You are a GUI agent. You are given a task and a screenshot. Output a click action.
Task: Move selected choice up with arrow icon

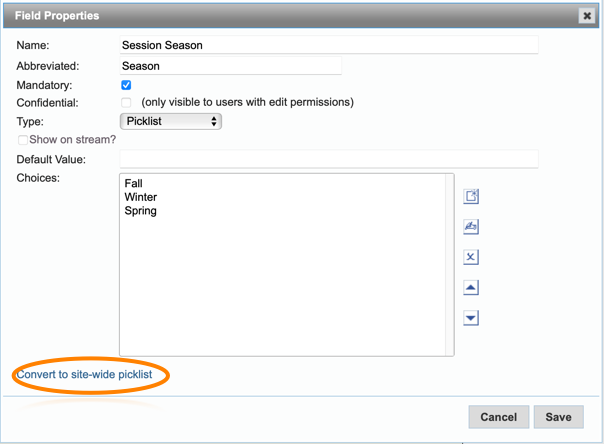471,288
